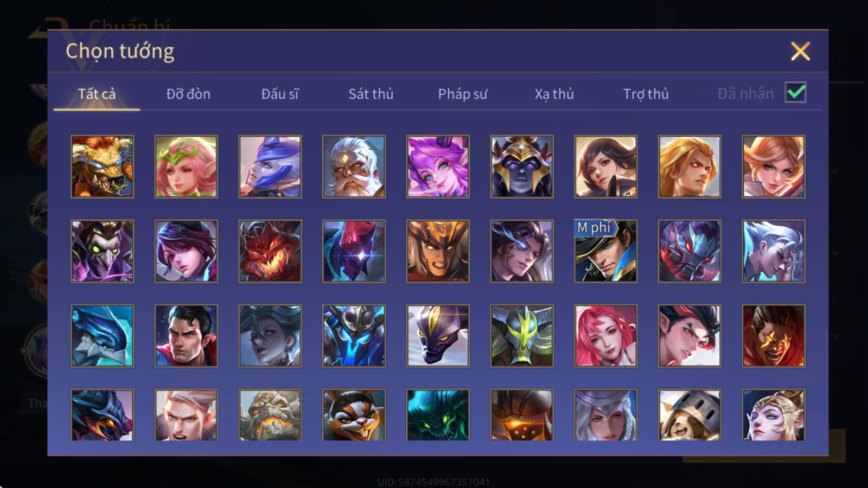
Task: Choose the pink-haired hero with green crown
Action: click(x=186, y=166)
